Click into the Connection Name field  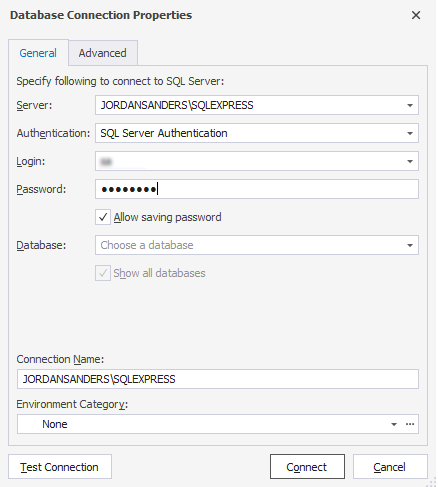(218, 379)
